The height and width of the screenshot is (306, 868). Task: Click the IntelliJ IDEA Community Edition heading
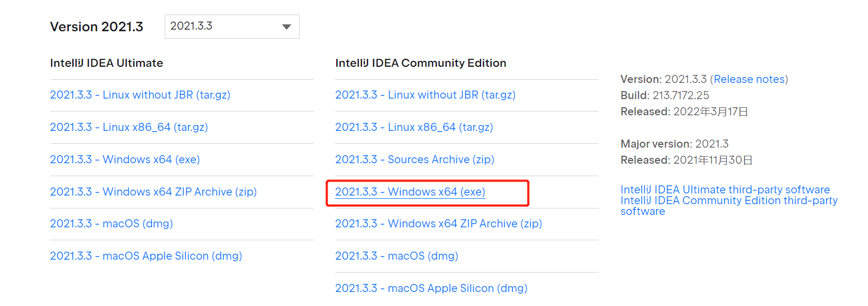420,63
